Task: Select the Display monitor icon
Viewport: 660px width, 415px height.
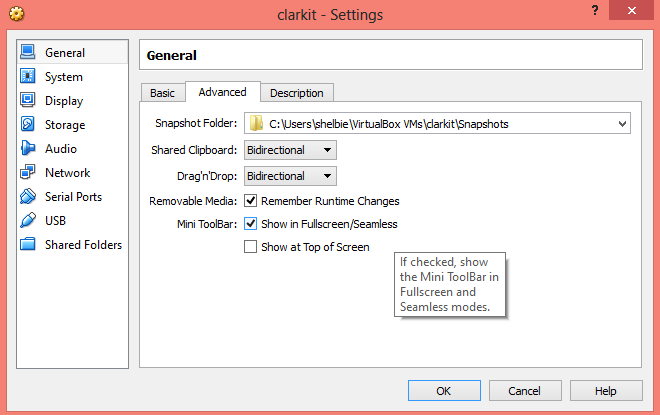Action: click(28, 100)
